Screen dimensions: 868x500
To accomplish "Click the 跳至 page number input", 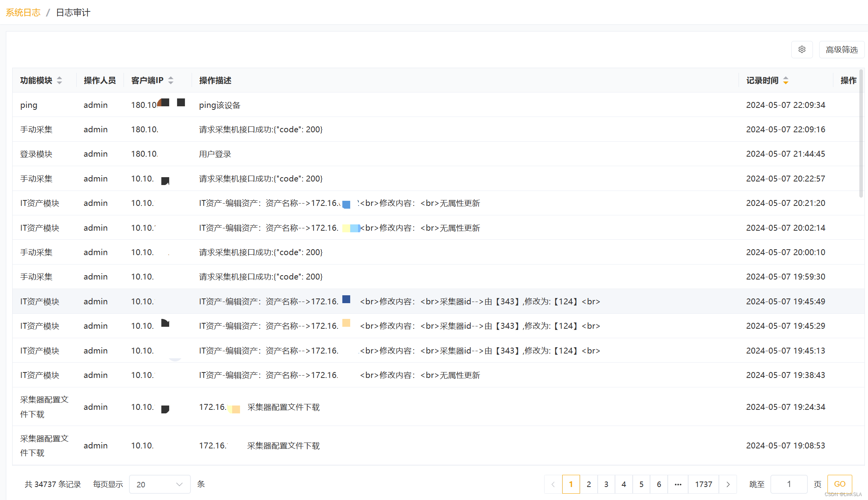I will (789, 484).
